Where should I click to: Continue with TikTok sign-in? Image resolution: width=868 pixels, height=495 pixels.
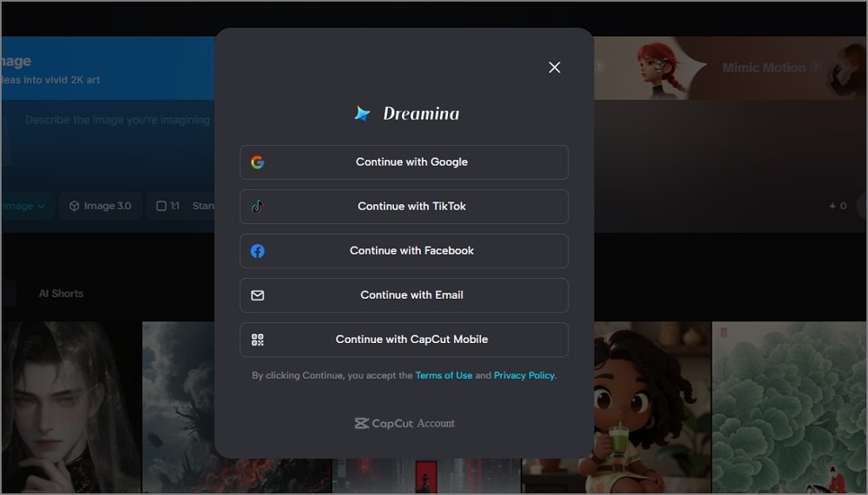(x=404, y=207)
